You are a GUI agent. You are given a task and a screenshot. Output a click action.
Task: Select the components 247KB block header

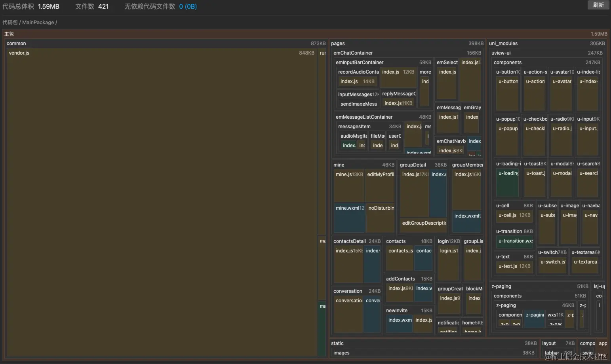[x=547, y=63]
